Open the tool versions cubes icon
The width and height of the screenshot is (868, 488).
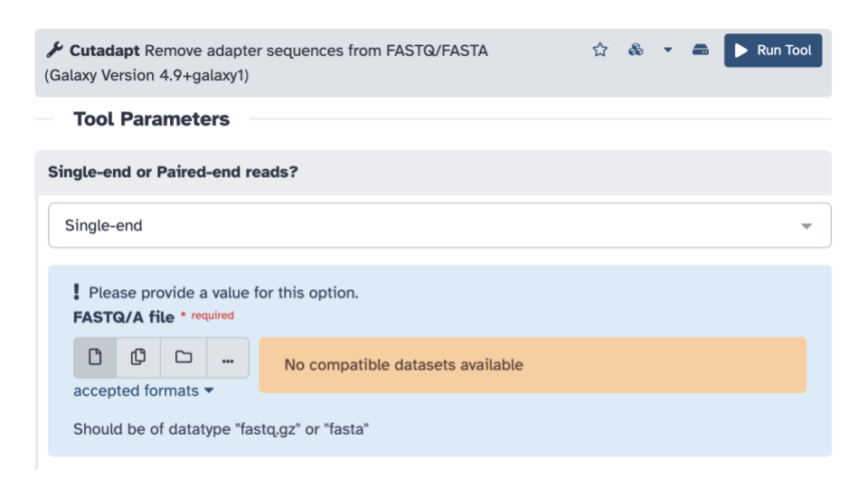point(636,50)
